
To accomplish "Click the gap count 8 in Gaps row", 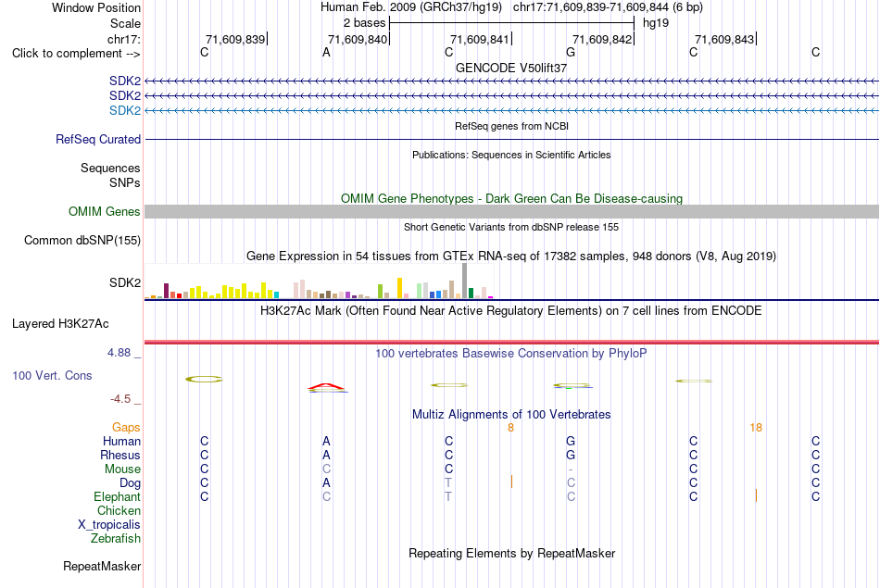I will click(x=510, y=428).
